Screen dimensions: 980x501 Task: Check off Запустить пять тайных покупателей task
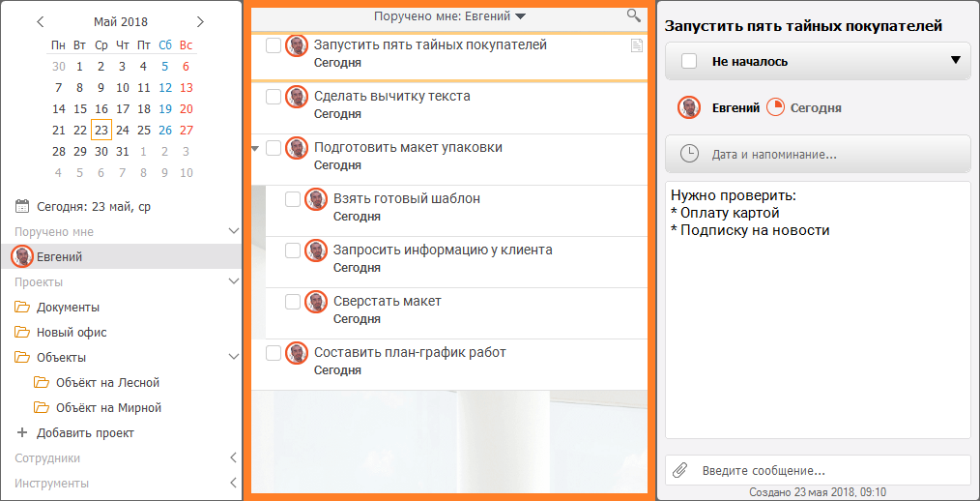[274, 45]
